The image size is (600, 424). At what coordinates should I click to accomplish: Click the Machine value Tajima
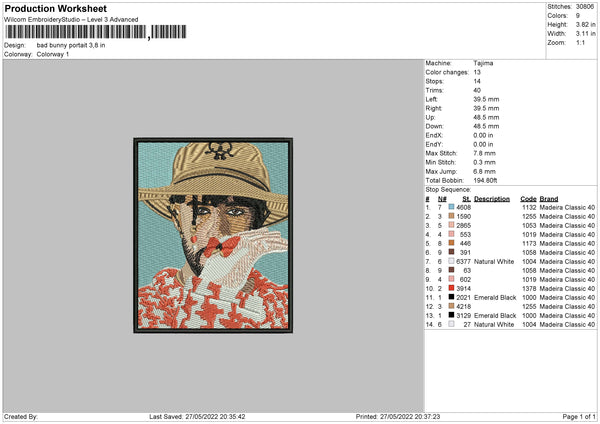coord(483,63)
